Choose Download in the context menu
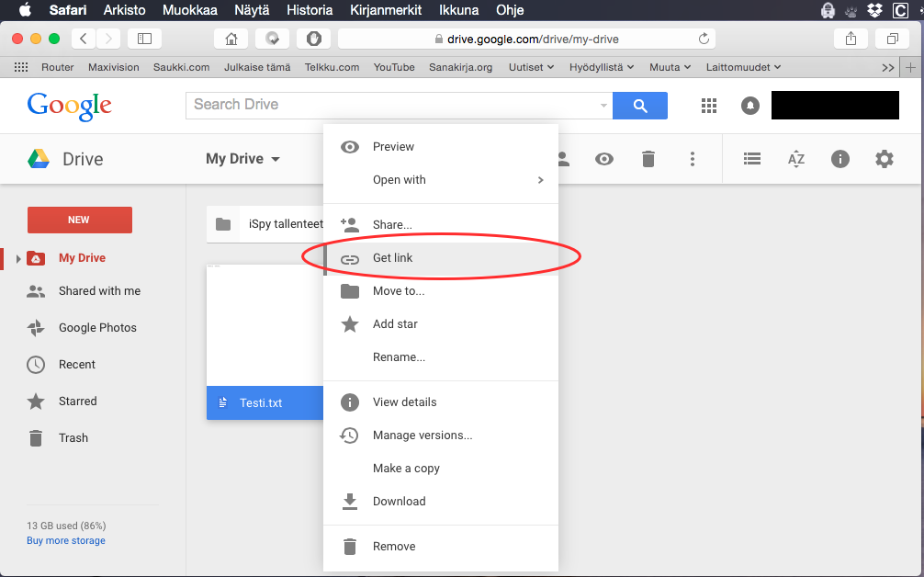This screenshot has height=577, width=924. click(399, 502)
